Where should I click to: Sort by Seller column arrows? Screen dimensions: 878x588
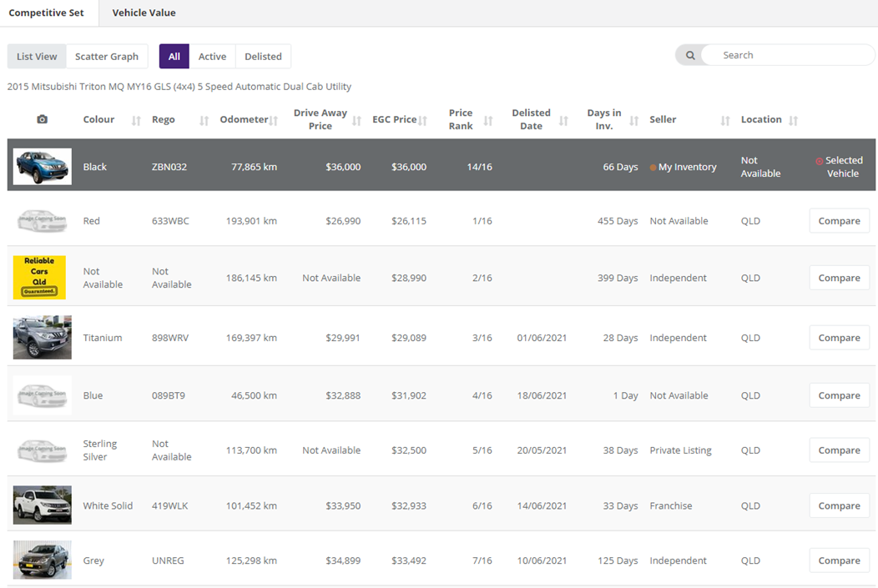(725, 120)
